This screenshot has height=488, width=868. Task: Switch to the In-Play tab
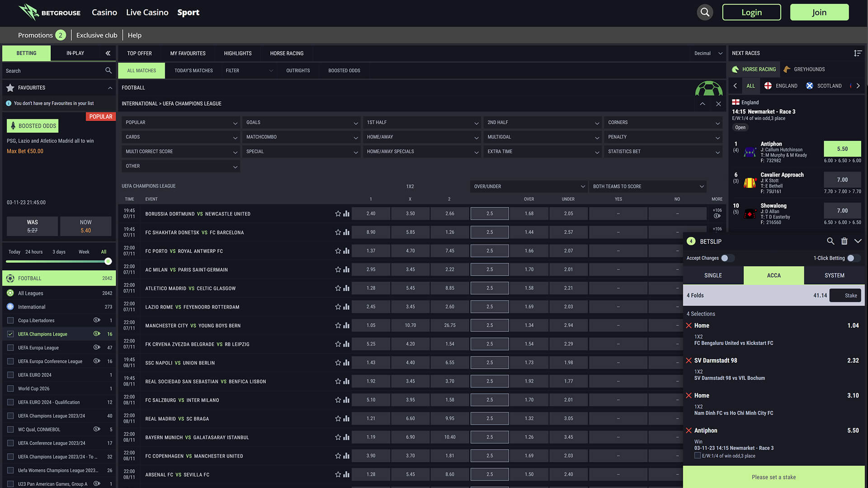(75, 53)
